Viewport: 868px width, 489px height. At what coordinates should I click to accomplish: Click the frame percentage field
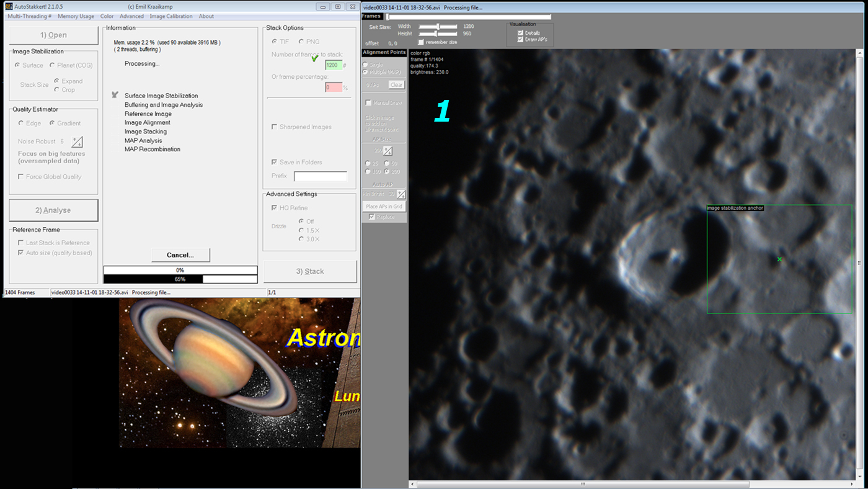point(334,87)
